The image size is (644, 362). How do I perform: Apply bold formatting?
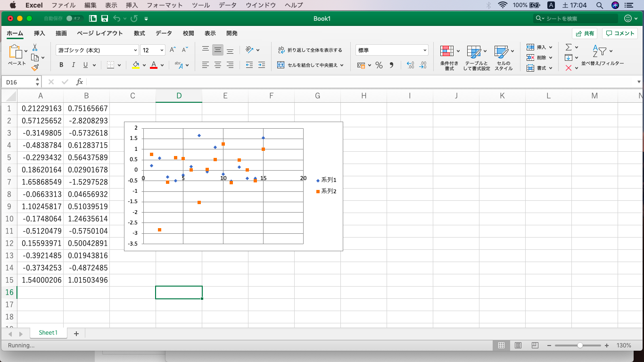[61, 65]
